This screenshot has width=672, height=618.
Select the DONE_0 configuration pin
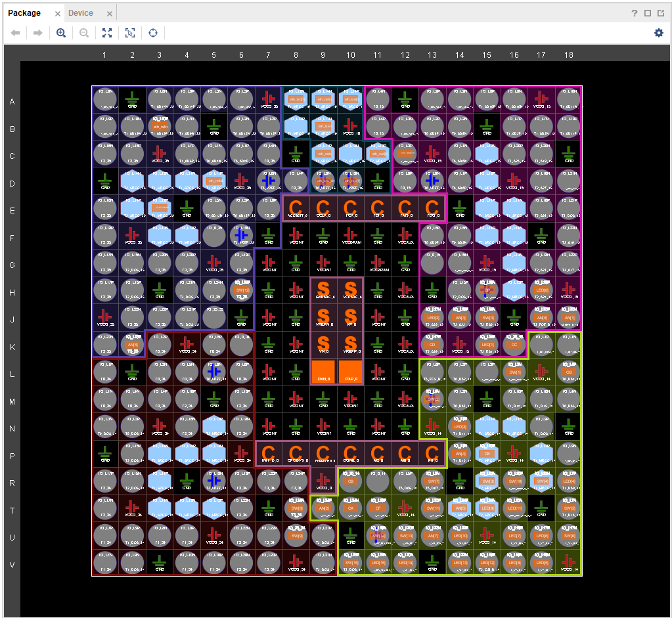tap(350, 454)
